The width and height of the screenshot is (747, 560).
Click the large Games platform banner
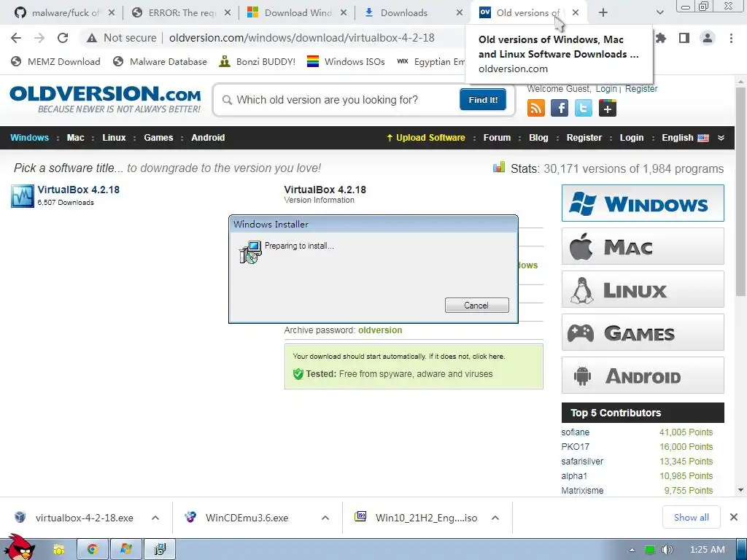tap(643, 332)
